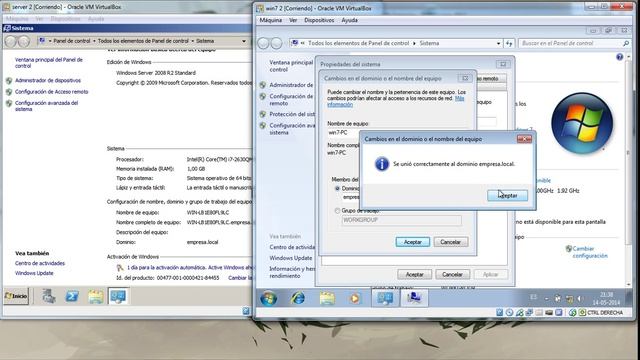The image size is (640, 360).
Task: Open the Ver menu in win7 VirtualBox window
Action: (293, 20)
